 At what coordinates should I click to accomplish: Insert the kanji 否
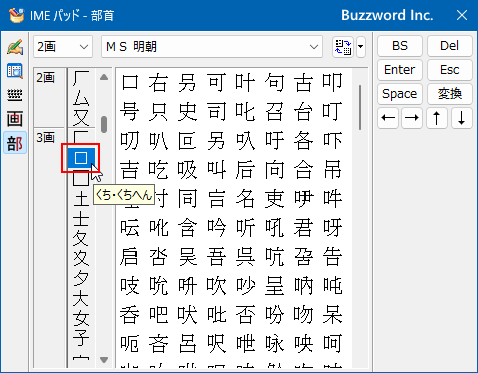tap(245, 315)
